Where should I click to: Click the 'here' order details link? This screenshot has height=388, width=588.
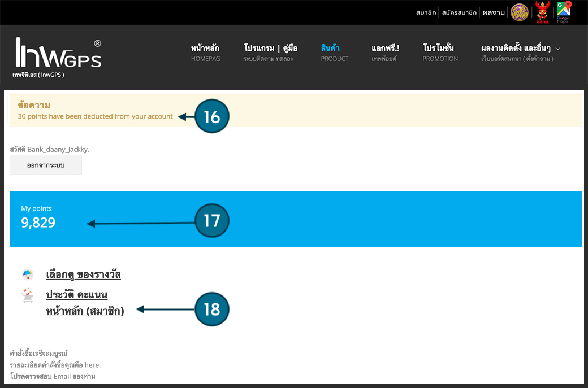click(x=92, y=365)
